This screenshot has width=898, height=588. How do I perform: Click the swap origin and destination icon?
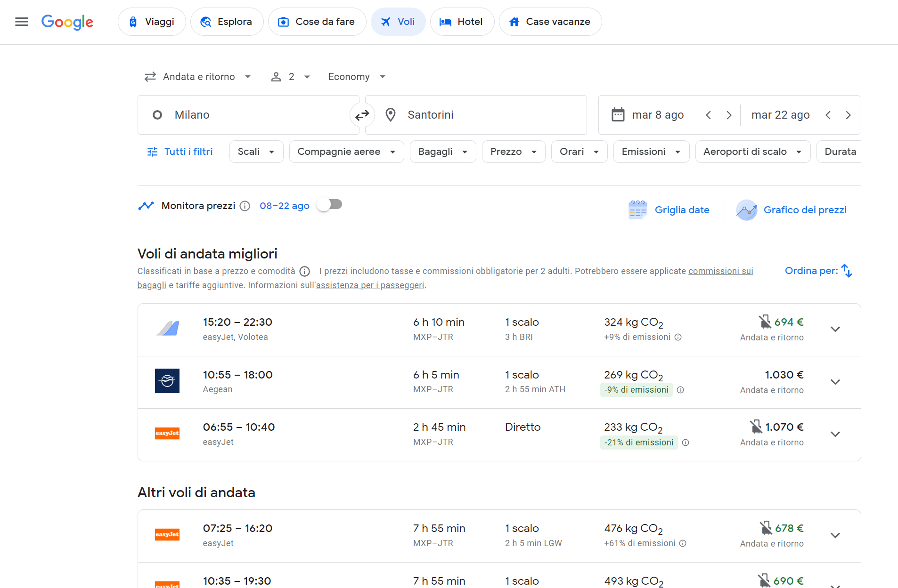click(362, 114)
